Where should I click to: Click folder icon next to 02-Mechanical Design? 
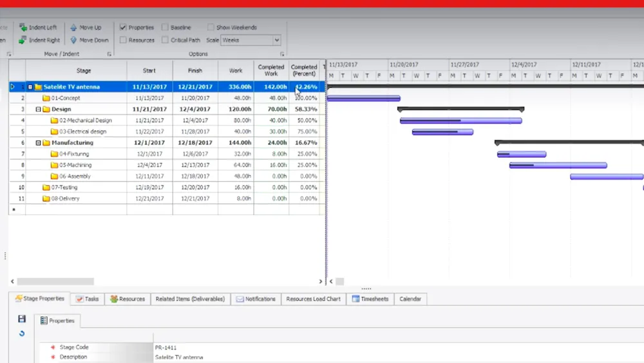tap(54, 121)
